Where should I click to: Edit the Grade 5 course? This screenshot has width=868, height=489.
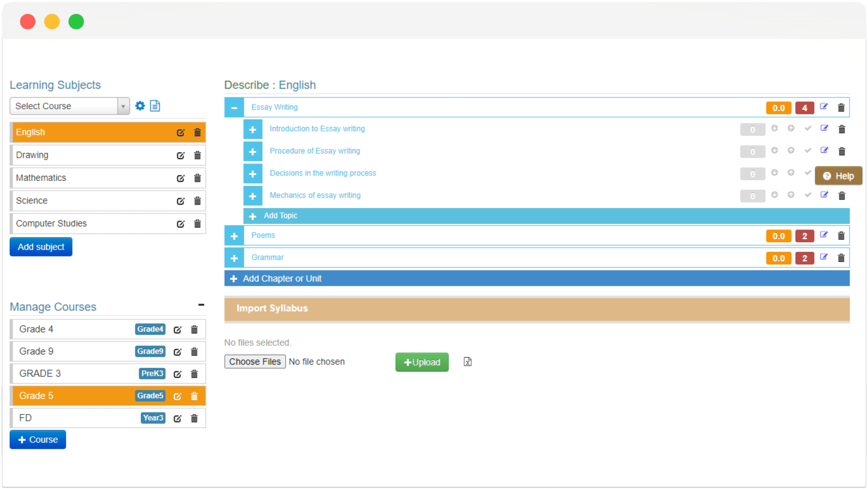(178, 397)
